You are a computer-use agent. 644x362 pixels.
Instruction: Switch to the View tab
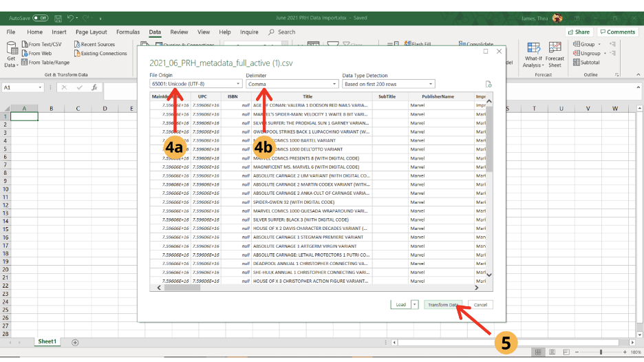coord(203,32)
